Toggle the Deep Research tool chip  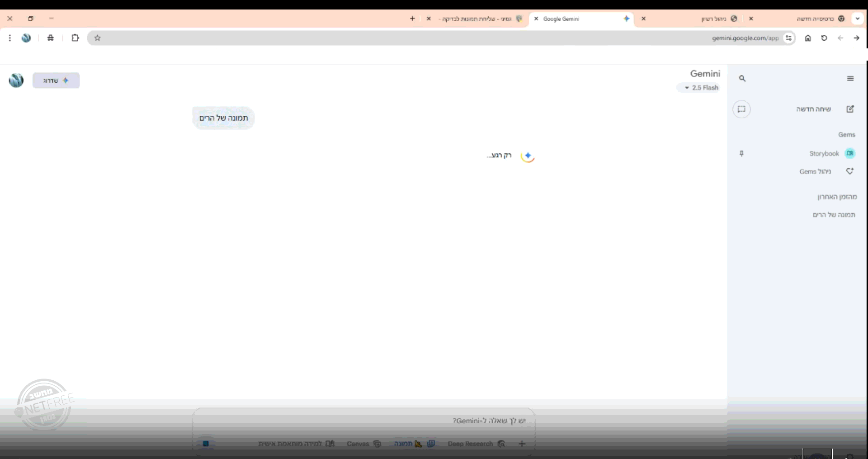476,444
